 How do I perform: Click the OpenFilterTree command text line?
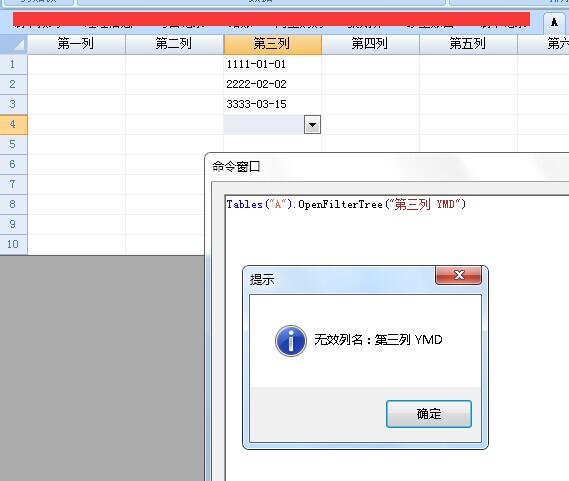346,204
